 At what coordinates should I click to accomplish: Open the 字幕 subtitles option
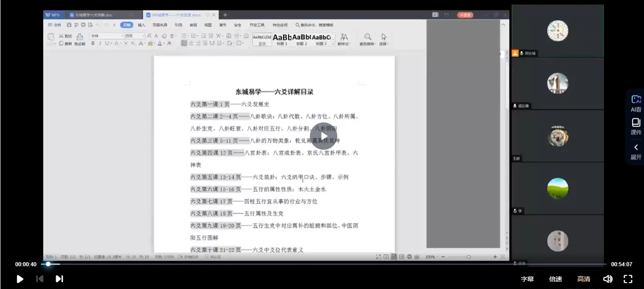pos(527,279)
